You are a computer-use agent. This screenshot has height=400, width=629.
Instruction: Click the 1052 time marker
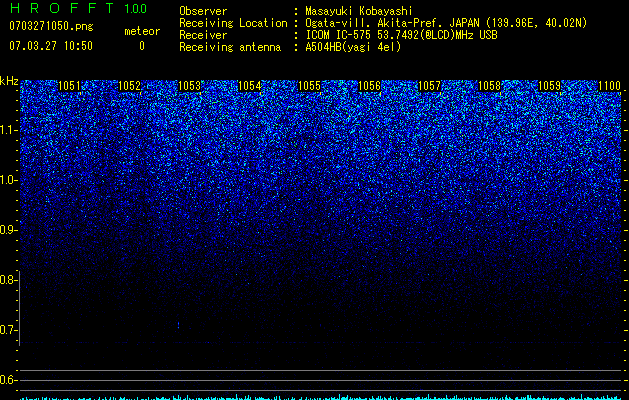pos(130,86)
